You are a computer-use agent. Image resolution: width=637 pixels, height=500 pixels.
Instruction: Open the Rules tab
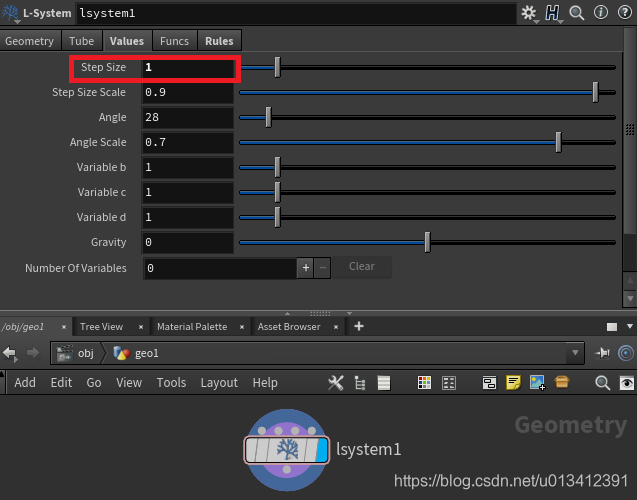(219, 41)
